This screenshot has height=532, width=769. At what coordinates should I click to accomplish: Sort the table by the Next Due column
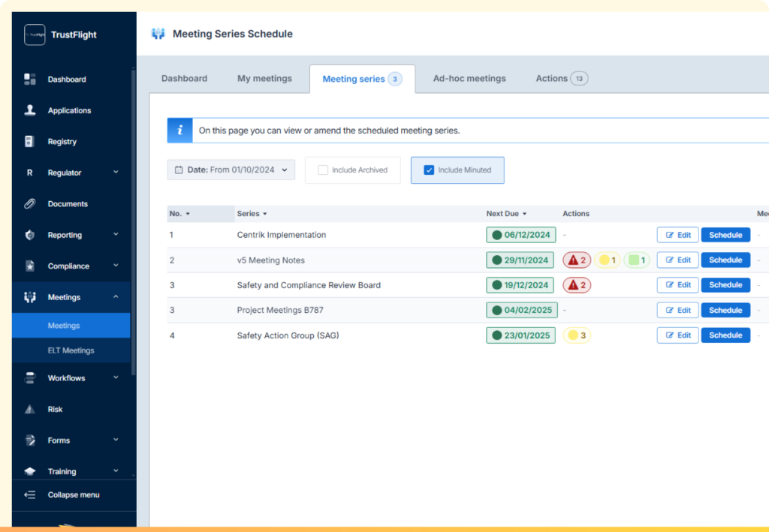point(507,214)
